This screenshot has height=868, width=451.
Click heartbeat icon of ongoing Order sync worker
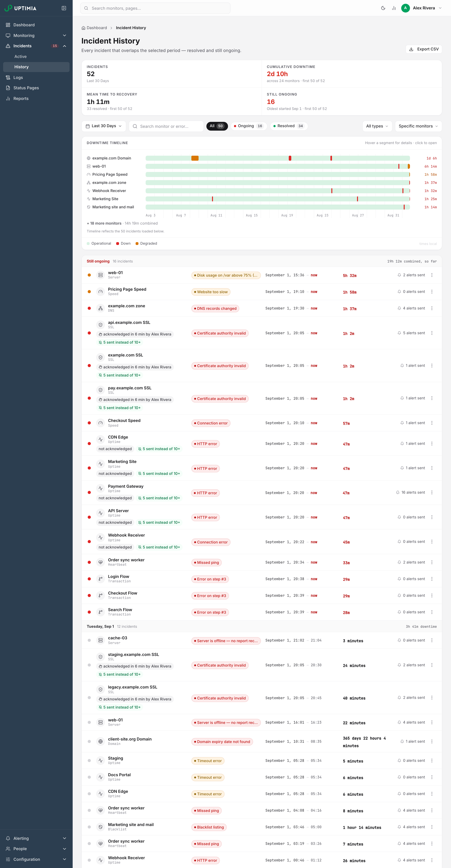[100, 562]
